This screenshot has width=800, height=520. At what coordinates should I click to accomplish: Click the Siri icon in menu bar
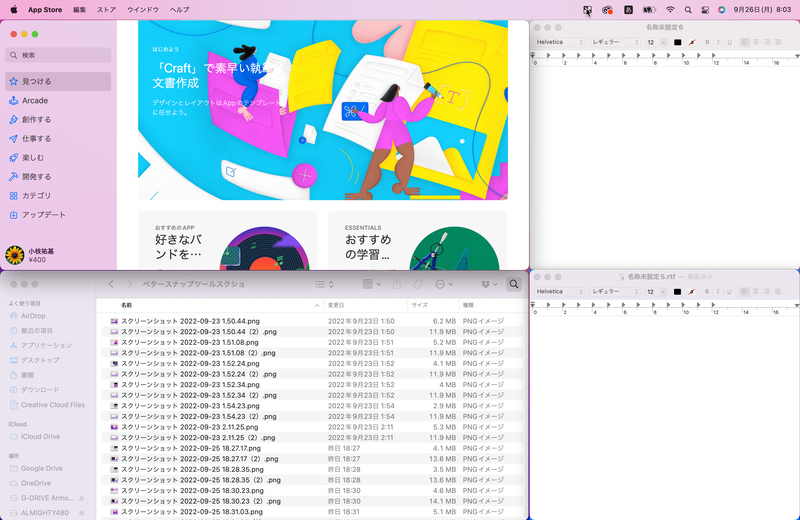pyautogui.click(x=721, y=10)
